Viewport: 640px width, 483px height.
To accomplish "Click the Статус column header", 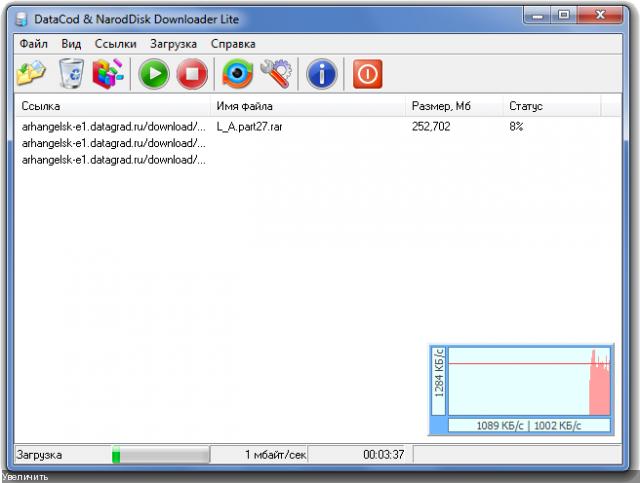I will click(x=550, y=106).
